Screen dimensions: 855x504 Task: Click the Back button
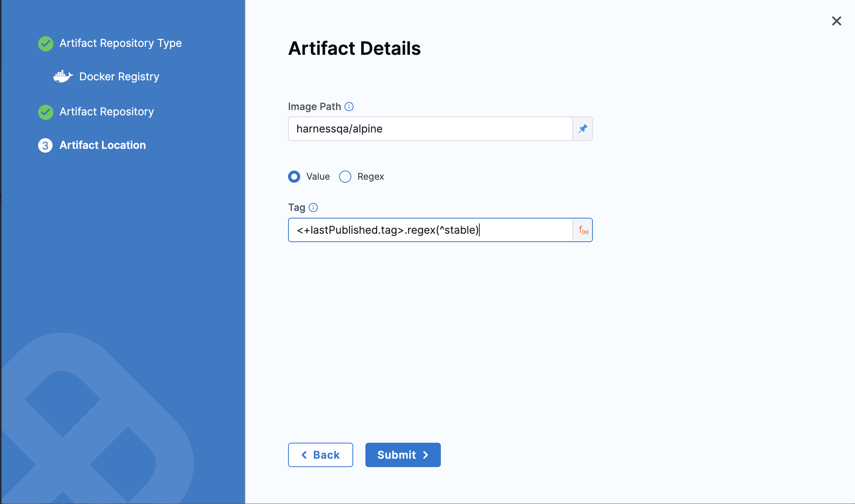[x=321, y=455]
